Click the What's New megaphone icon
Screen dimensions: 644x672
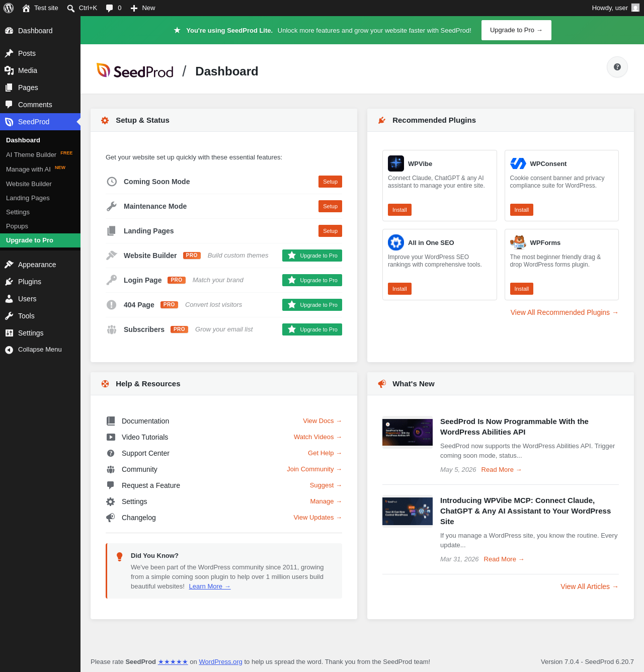click(382, 384)
